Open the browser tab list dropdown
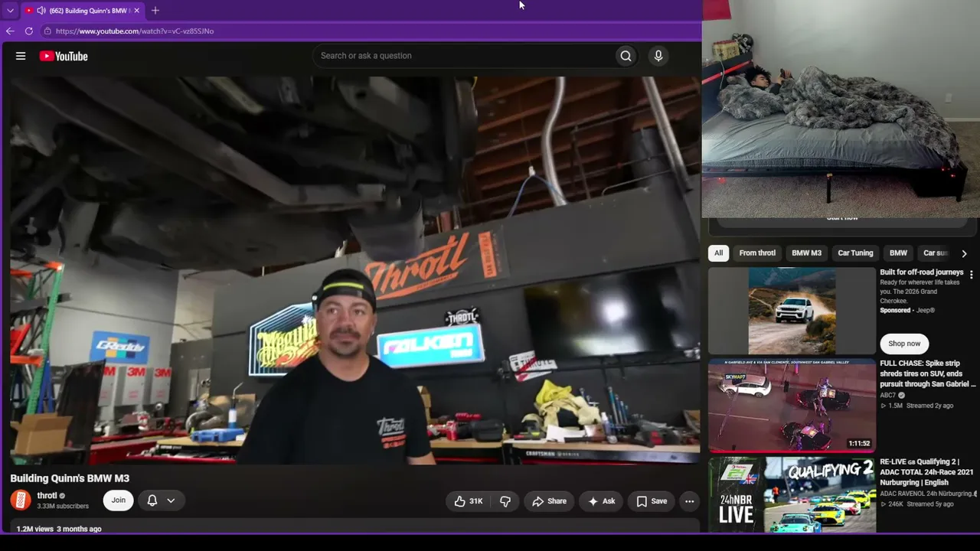The width and height of the screenshot is (980, 551). 10,11
